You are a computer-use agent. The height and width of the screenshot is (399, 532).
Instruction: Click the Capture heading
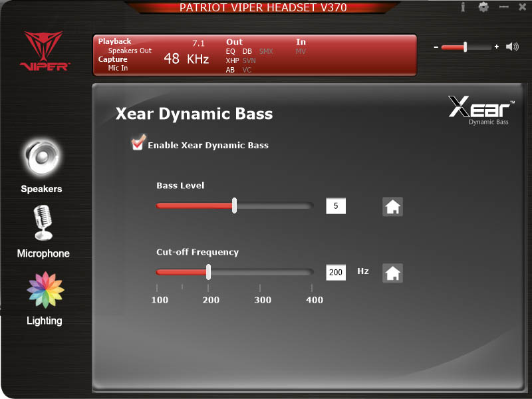pos(112,59)
